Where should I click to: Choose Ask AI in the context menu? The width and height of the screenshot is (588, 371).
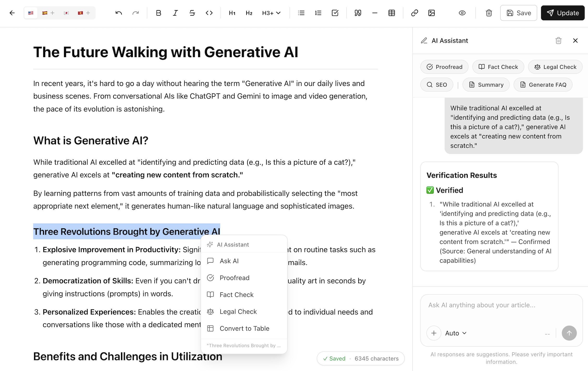point(244,261)
